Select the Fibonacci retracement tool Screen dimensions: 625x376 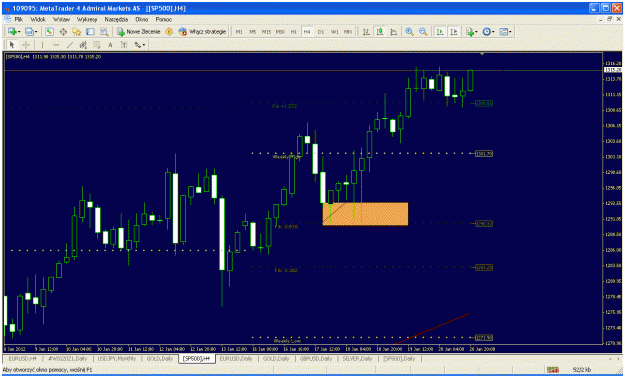96,45
